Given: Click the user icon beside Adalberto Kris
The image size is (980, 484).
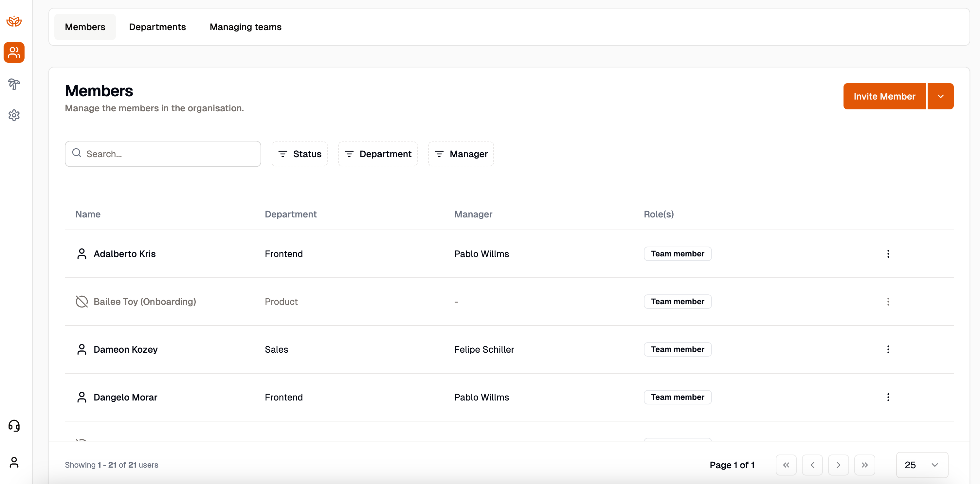Looking at the screenshot, I should [82, 254].
